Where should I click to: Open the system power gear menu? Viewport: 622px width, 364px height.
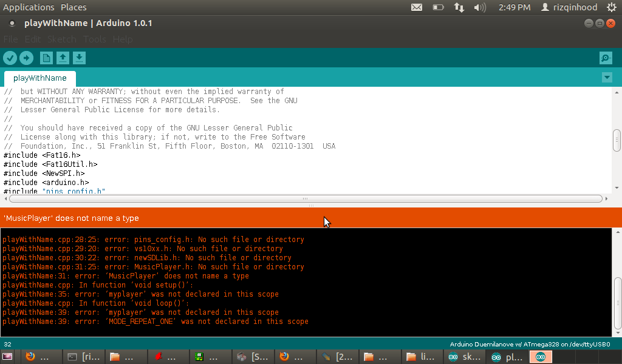612,7
